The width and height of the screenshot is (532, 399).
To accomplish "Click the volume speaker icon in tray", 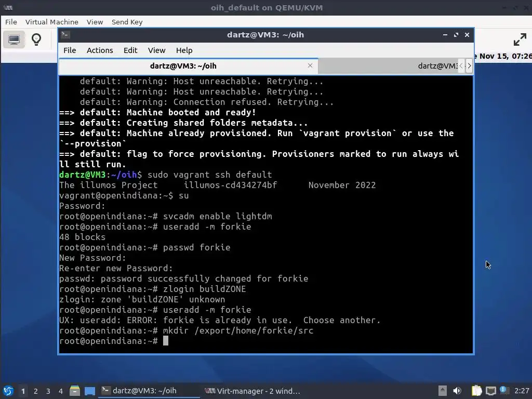I will tap(457, 391).
